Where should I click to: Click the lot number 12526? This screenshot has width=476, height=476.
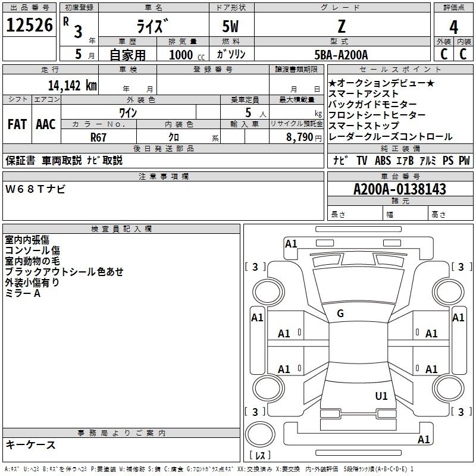(29, 25)
